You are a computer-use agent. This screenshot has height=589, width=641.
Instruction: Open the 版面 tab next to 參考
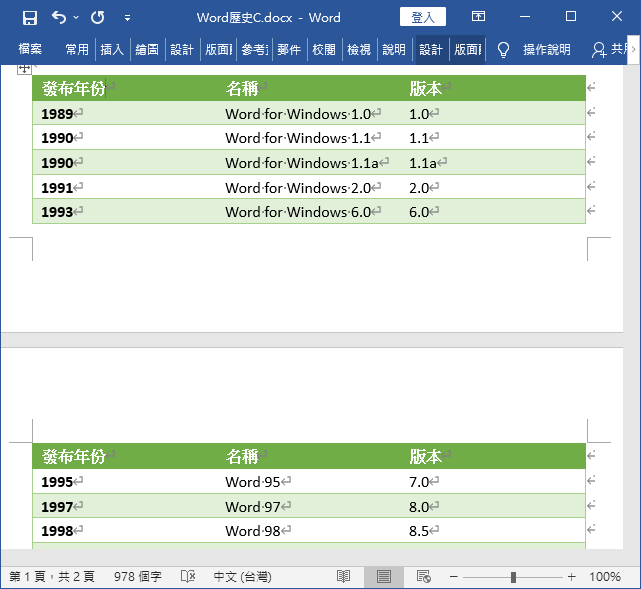coord(218,49)
